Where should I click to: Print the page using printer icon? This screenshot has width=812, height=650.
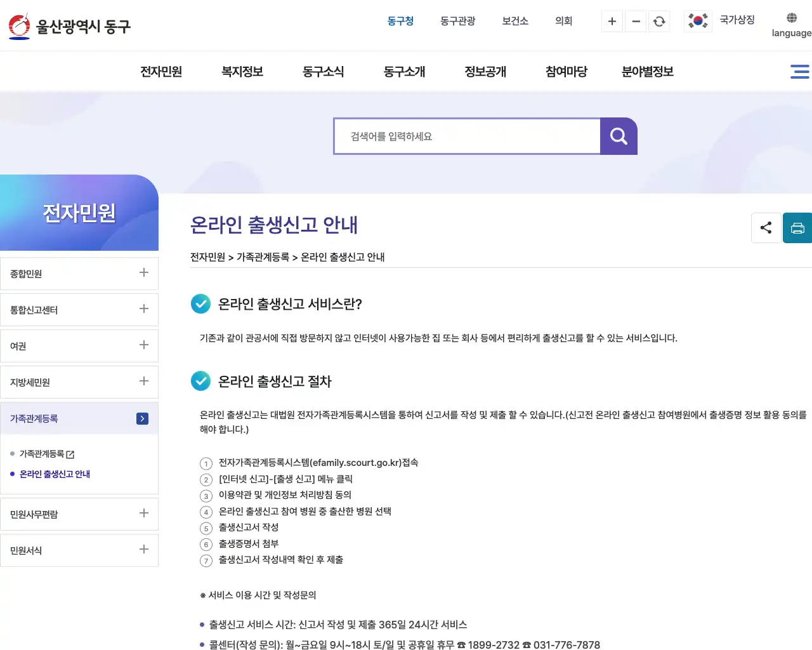pyautogui.click(x=797, y=228)
